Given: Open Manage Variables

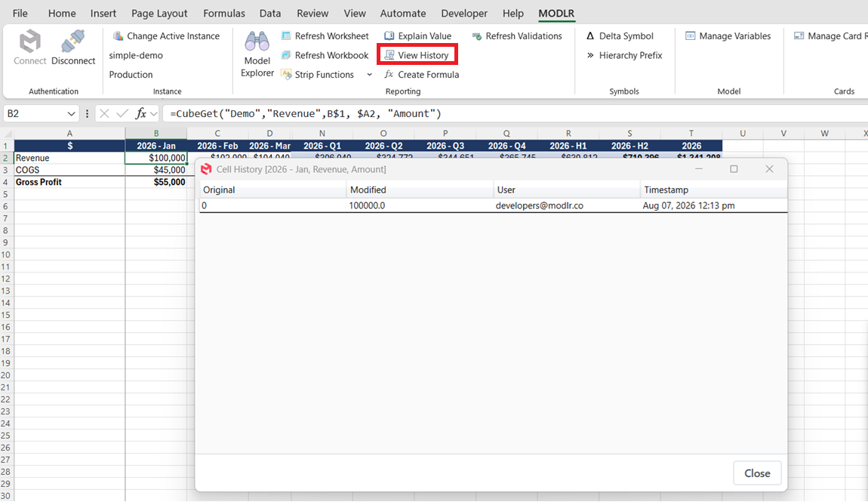Looking at the screenshot, I should (x=728, y=36).
